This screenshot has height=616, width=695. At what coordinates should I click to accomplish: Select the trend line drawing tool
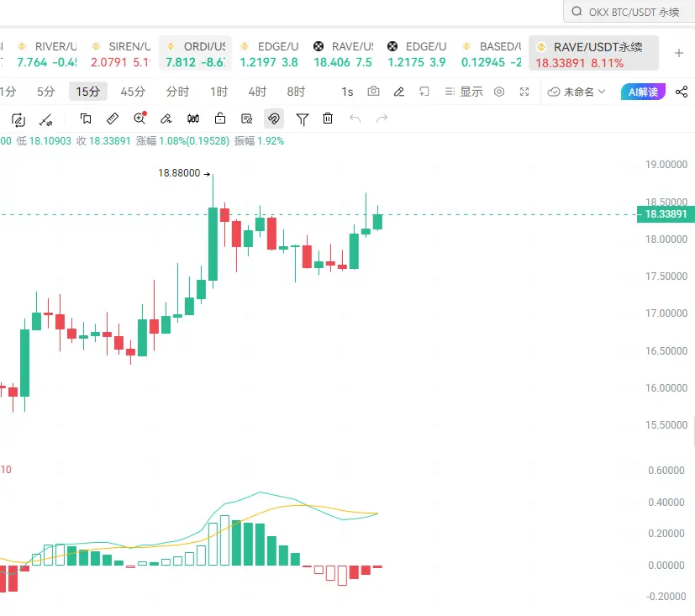click(x=45, y=119)
